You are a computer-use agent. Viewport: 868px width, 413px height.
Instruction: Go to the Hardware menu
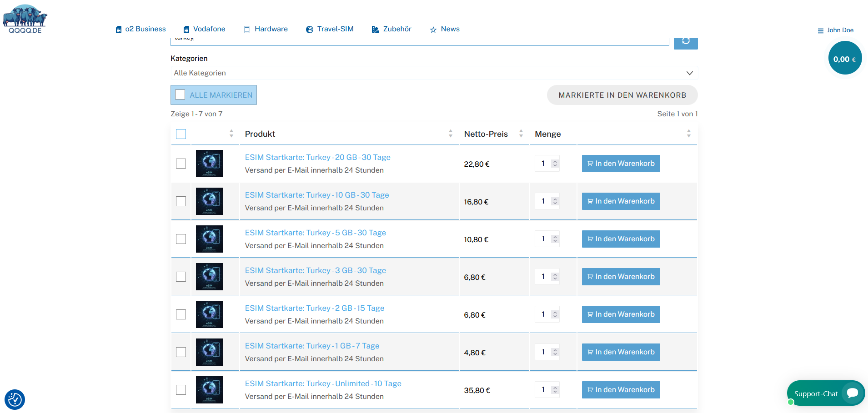tap(271, 29)
